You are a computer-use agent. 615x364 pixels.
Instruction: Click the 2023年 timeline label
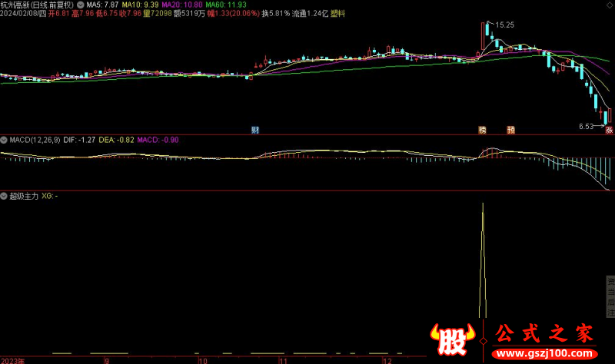pyautogui.click(x=12, y=361)
